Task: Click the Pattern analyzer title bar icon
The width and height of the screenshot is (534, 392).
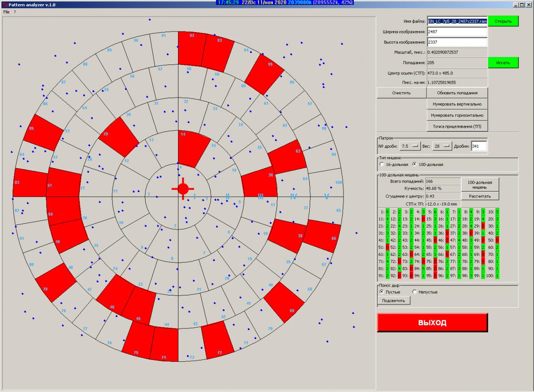Action: 4,4
